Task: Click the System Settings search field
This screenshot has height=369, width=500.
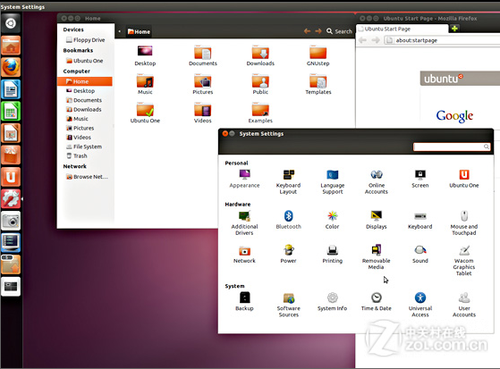Action: click(452, 147)
